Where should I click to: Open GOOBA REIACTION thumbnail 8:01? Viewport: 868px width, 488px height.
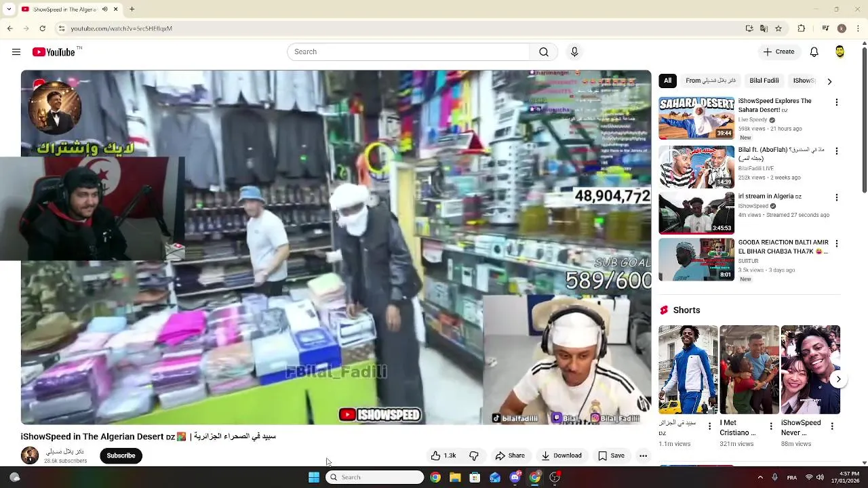[x=696, y=260]
